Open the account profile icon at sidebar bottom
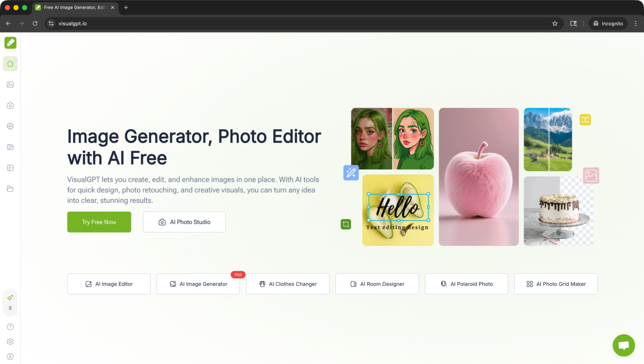The image size is (644, 364). 10,356
